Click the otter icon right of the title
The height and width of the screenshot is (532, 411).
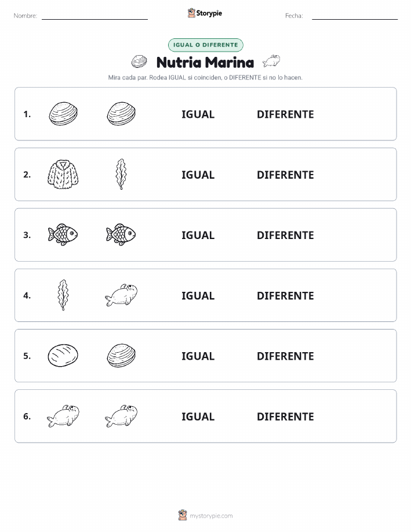click(271, 61)
